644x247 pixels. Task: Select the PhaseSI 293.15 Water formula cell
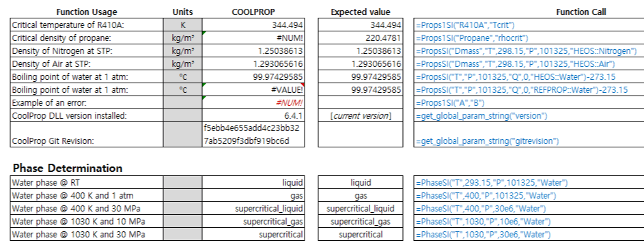(x=529, y=183)
